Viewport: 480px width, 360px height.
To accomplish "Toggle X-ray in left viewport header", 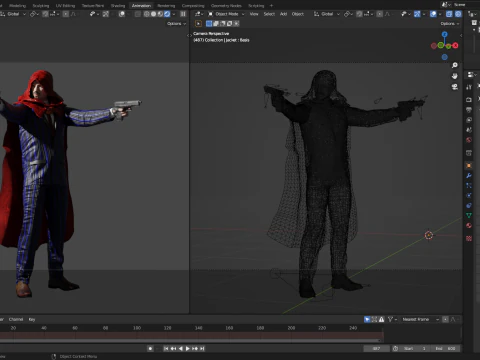I will point(138,14).
